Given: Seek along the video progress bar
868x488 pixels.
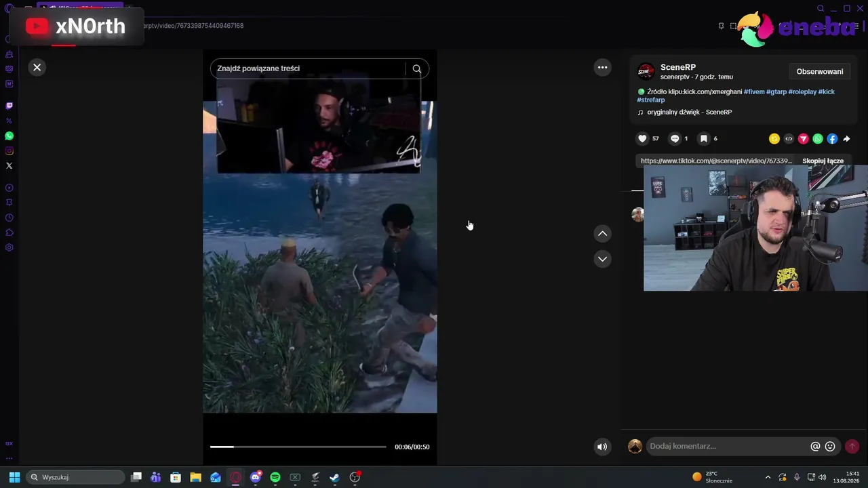Looking at the screenshot, I should pos(298,447).
